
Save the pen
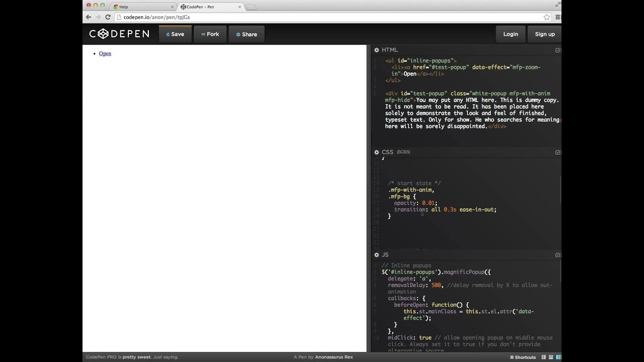click(x=175, y=34)
